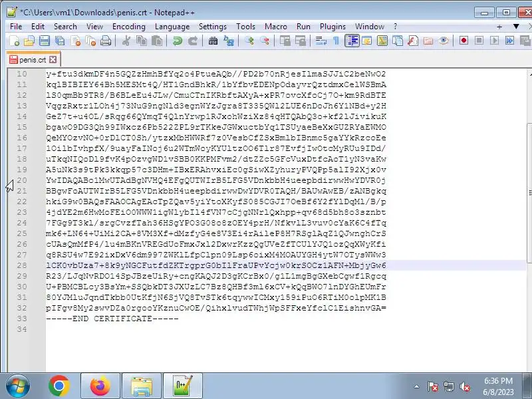The height and width of the screenshot is (399, 532).
Task: Open Find with binoculars icon
Action: 213,41
